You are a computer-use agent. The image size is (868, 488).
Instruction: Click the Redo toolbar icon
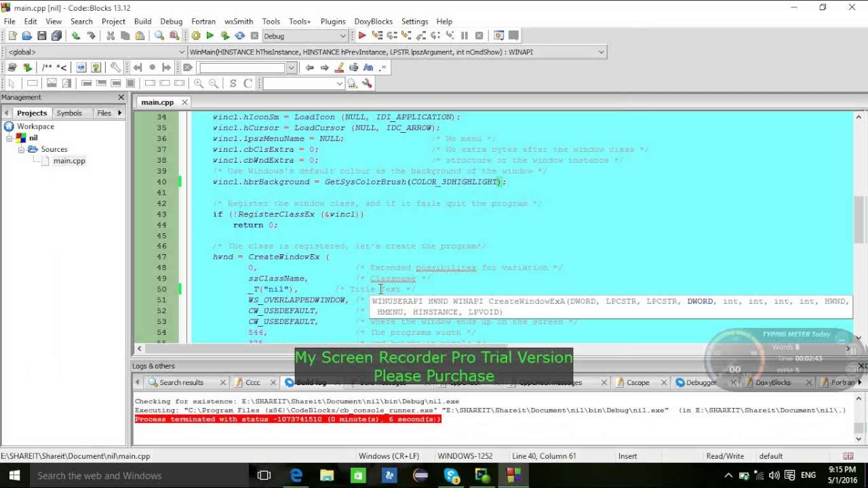point(91,36)
